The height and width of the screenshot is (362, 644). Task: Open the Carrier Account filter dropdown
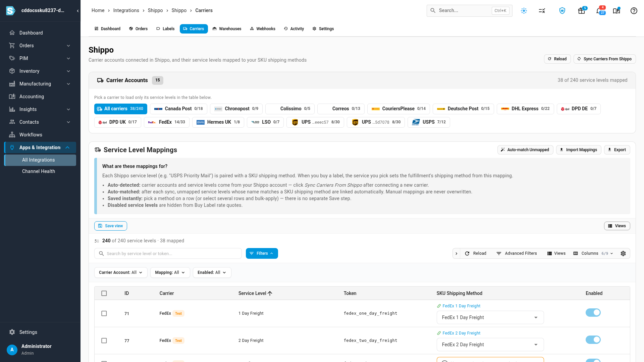(x=121, y=273)
